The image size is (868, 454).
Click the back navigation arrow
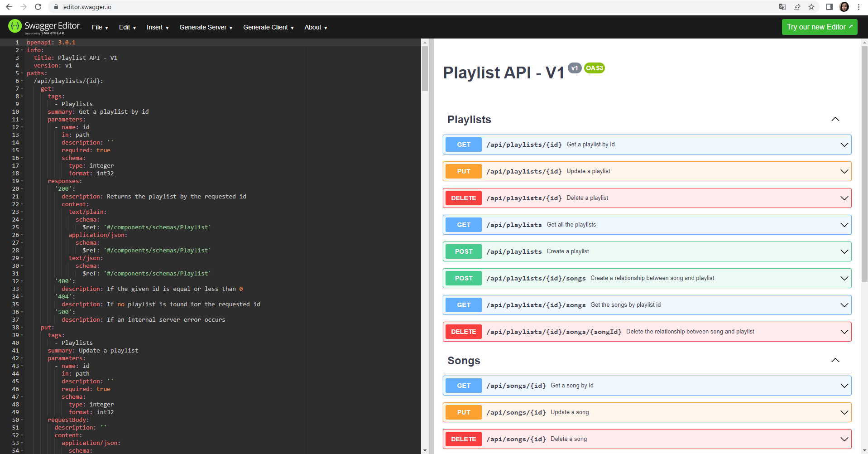(x=8, y=7)
